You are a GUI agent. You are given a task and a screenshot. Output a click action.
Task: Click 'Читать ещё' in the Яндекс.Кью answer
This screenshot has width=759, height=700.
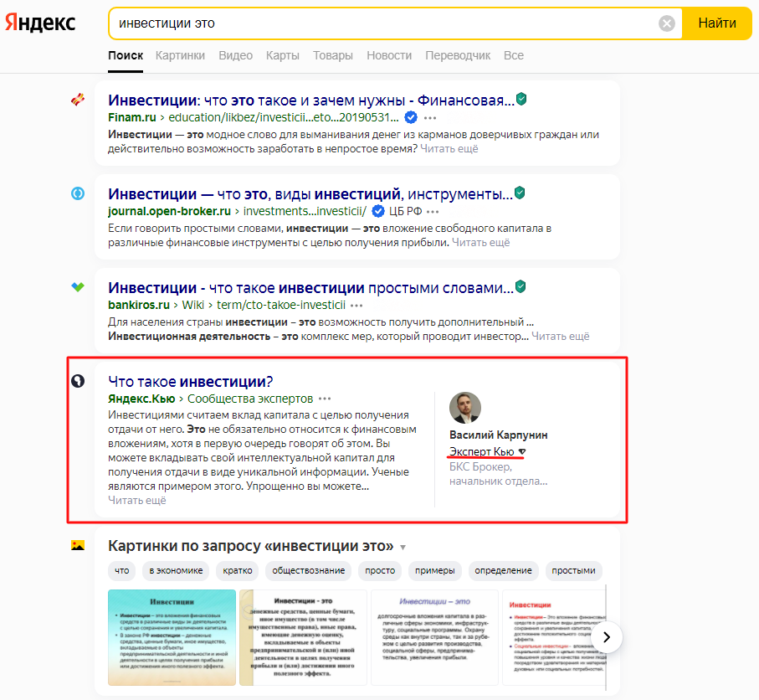[x=137, y=501]
